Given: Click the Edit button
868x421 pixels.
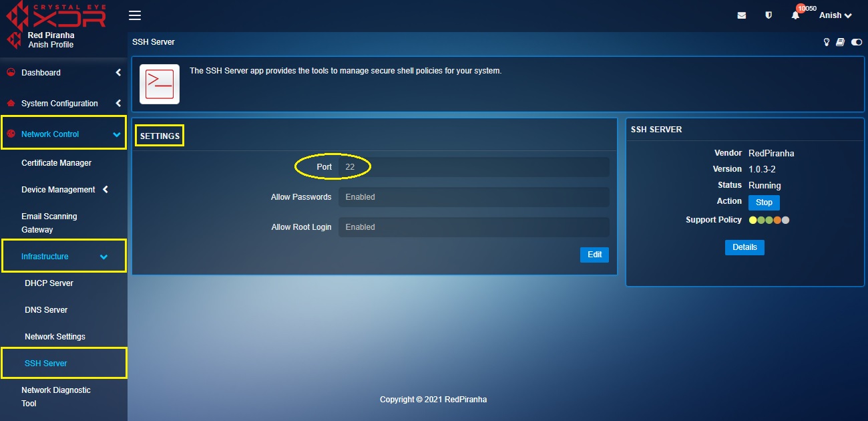Looking at the screenshot, I should coord(594,255).
